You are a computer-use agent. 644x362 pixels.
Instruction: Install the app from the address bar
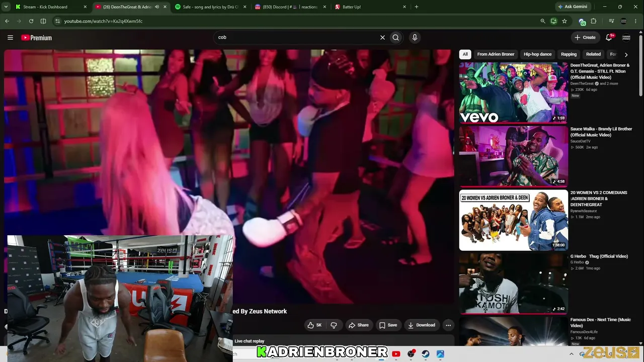(553, 21)
